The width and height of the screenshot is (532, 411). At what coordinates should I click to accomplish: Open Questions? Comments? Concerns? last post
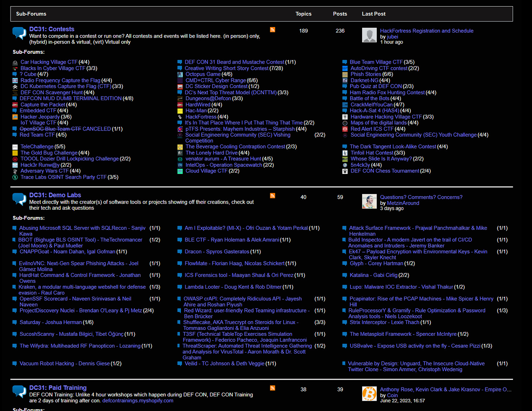(421, 197)
